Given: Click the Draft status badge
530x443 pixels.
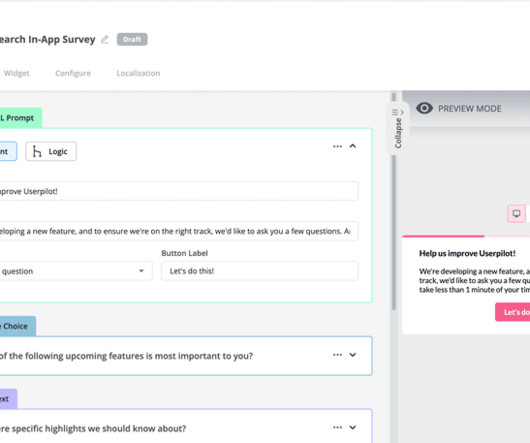Looking at the screenshot, I should point(132,39).
